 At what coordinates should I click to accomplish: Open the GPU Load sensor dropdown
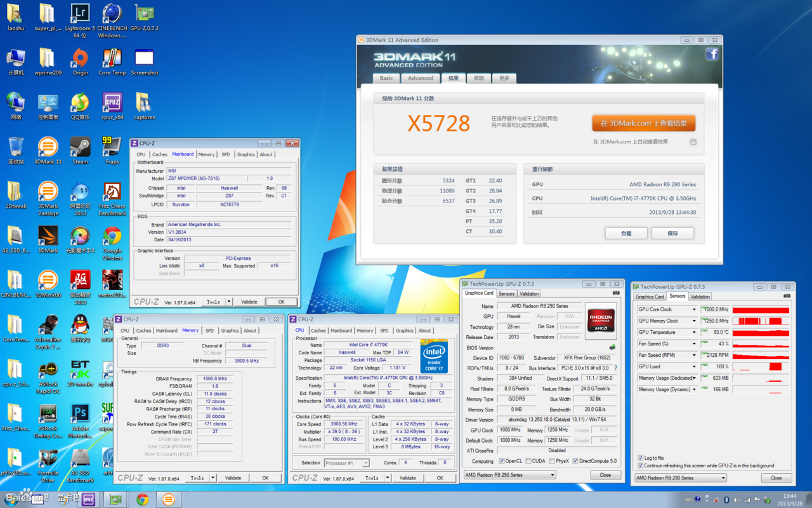pos(693,367)
